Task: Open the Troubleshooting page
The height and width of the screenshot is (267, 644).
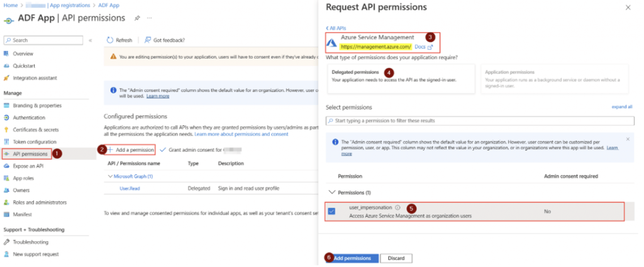Action: click(30, 242)
